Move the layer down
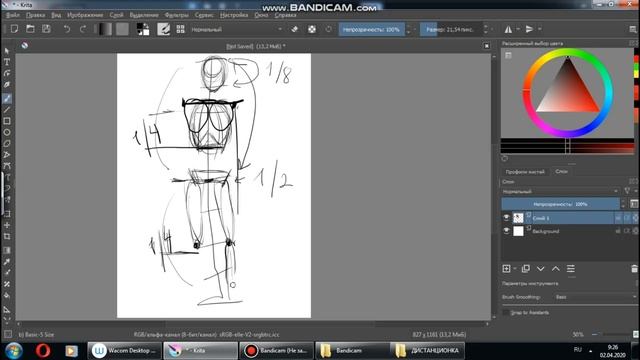This screenshot has width=640, height=360. pos(540,269)
